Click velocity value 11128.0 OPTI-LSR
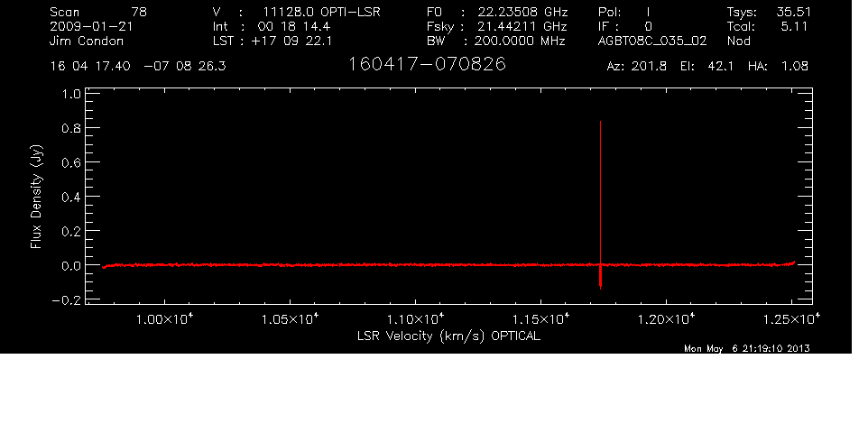 pyautogui.click(x=321, y=12)
